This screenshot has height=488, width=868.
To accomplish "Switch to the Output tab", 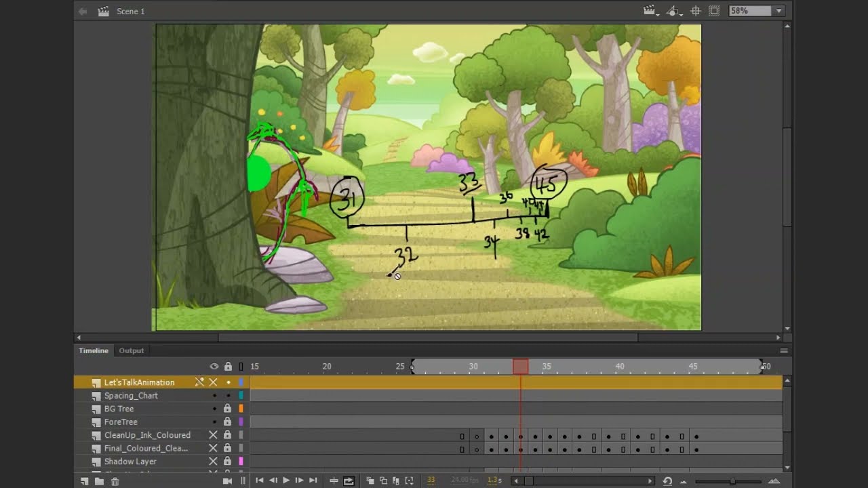I will pos(131,350).
